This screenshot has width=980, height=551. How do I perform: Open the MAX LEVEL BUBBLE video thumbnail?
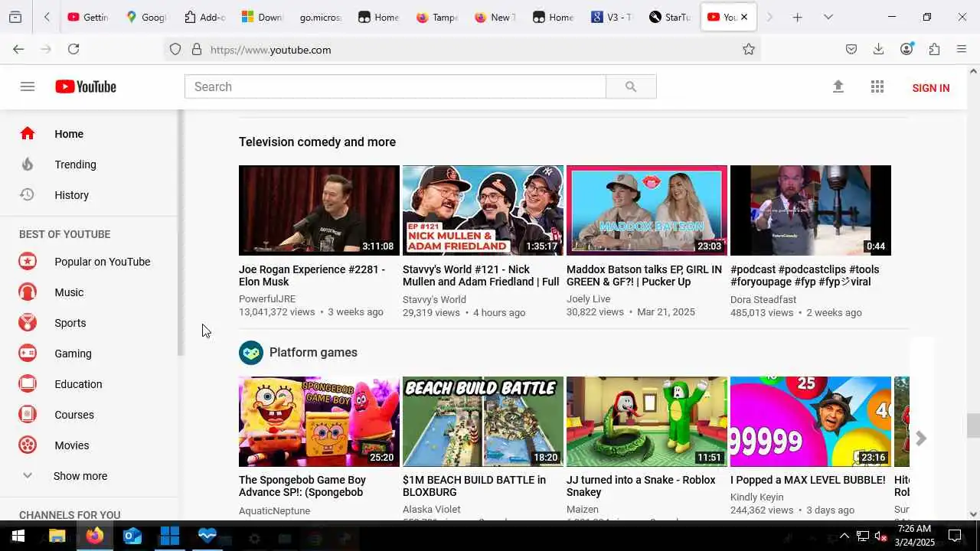point(811,422)
